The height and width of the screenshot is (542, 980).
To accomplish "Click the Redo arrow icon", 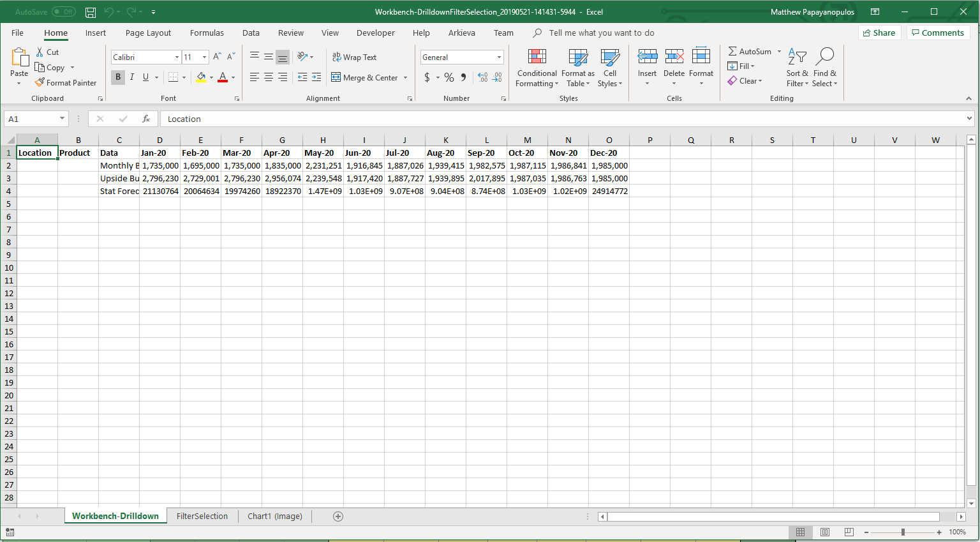I will [x=131, y=12].
